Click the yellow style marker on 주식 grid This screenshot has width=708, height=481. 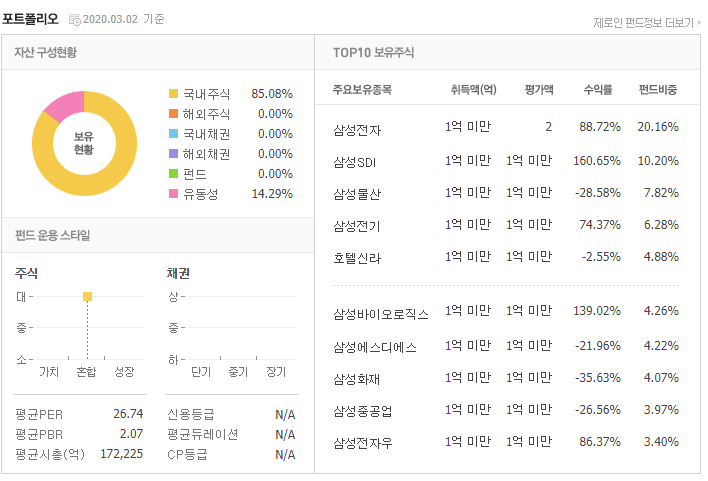[88, 296]
